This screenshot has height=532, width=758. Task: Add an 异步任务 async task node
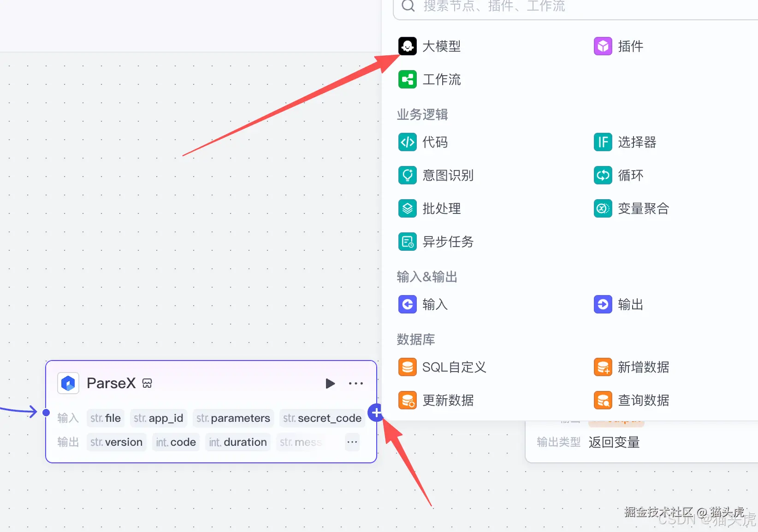pos(448,242)
